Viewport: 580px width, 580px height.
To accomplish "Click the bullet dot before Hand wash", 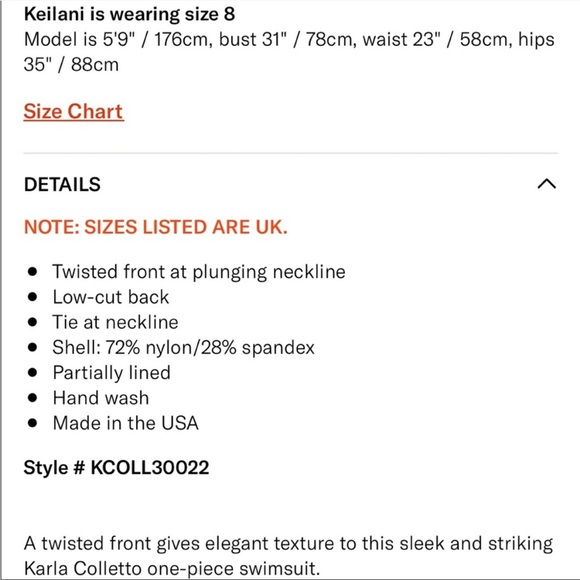I will point(33,398).
